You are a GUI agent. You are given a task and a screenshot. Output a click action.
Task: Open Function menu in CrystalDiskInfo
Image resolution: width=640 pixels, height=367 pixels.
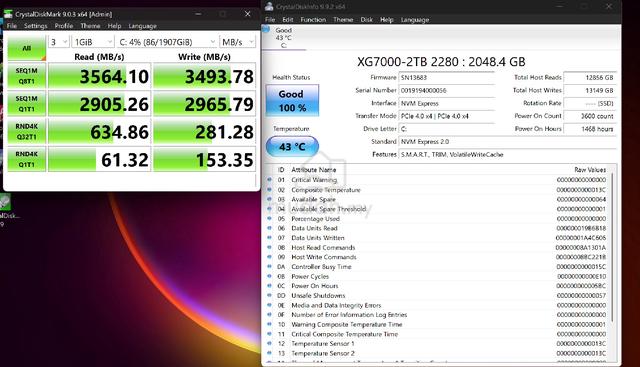tap(313, 20)
